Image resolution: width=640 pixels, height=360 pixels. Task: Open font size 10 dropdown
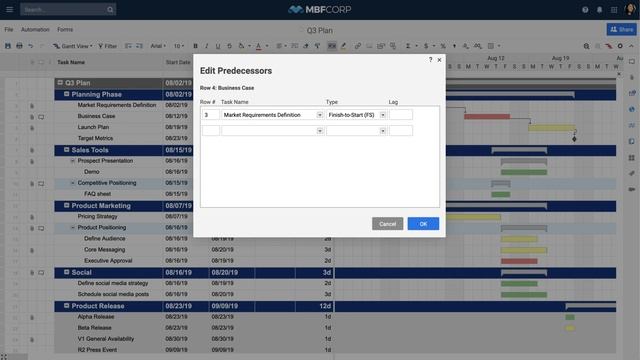[x=179, y=46]
